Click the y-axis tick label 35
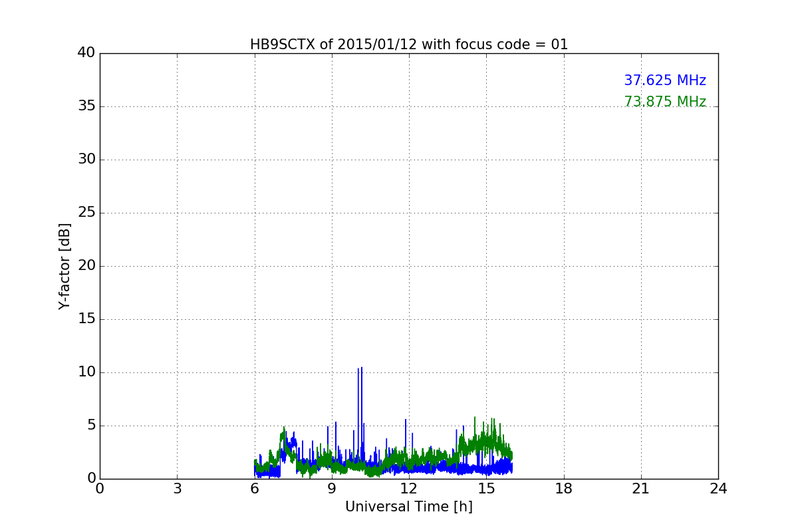Viewport: 798px width, 532px height. (86, 106)
